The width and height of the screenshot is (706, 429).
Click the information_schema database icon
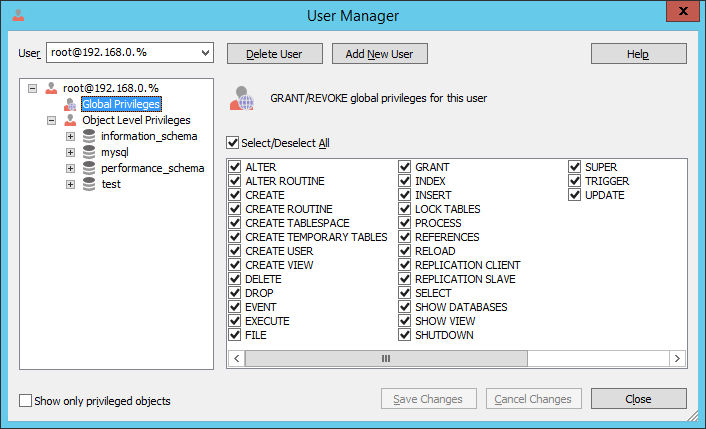point(89,136)
